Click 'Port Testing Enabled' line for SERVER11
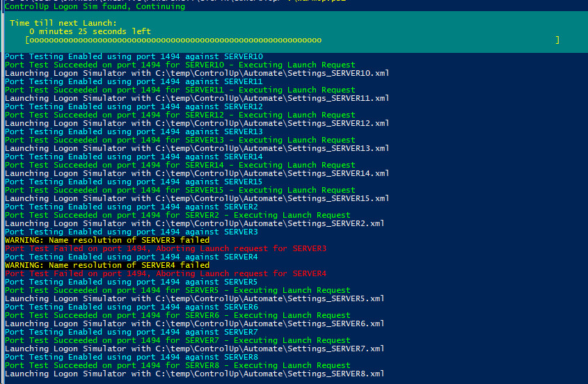Screen dimensions: 588x384 134,82
